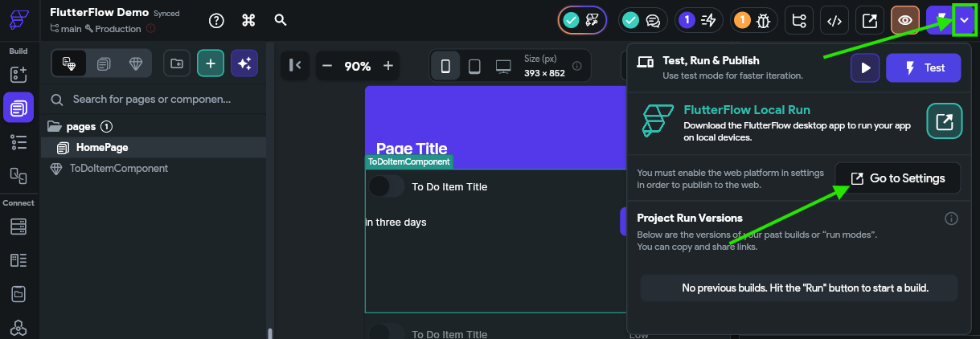Click the project search magnifier icon
This screenshot has height=339, width=980.
[281, 20]
